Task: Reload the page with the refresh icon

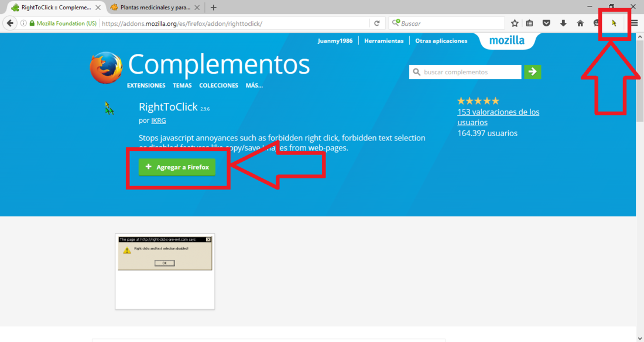Action: point(377,23)
